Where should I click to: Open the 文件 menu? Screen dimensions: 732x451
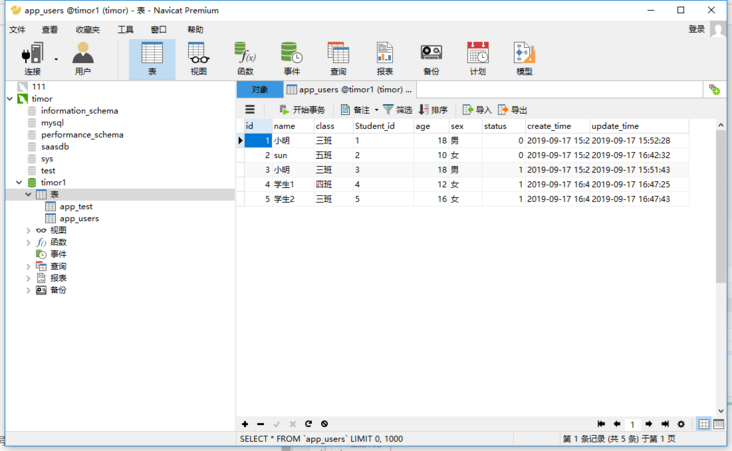(17, 30)
